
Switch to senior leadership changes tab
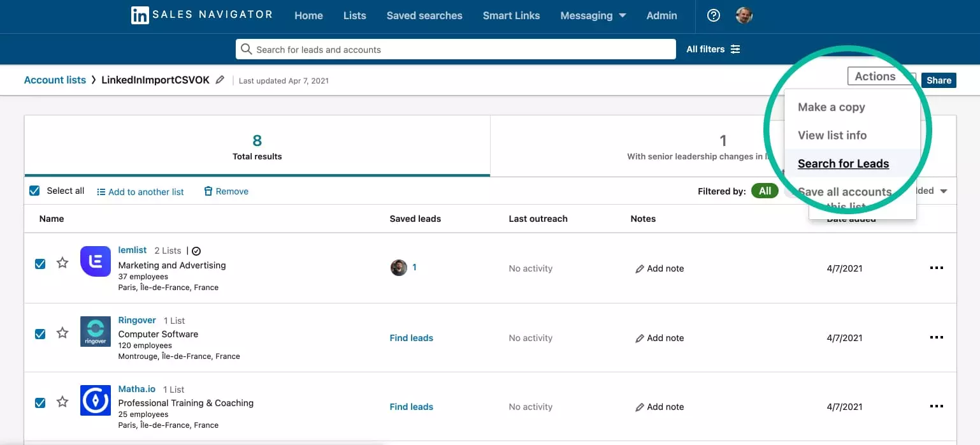pos(723,146)
